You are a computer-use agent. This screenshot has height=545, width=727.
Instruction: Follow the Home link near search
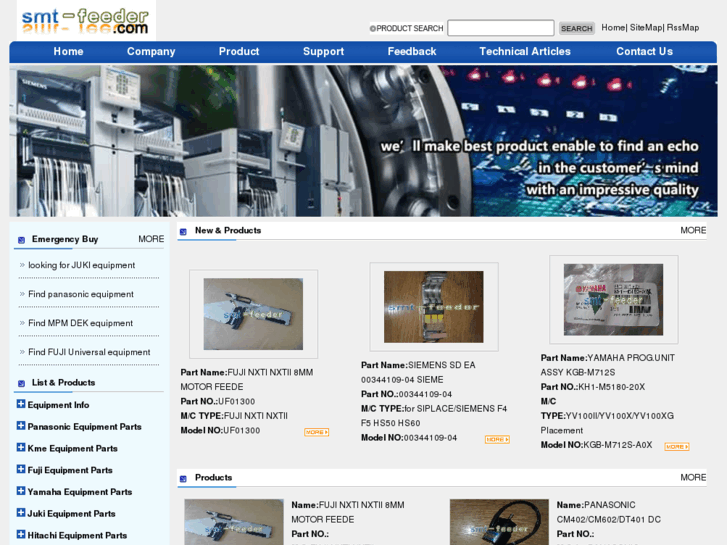coord(613,27)
